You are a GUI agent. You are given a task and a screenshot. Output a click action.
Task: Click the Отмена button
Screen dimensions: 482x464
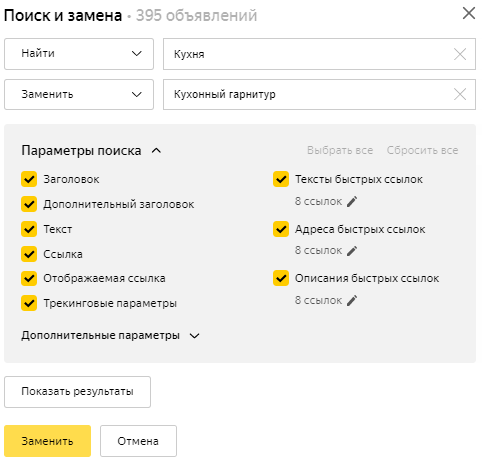click(x=138, y=441)
